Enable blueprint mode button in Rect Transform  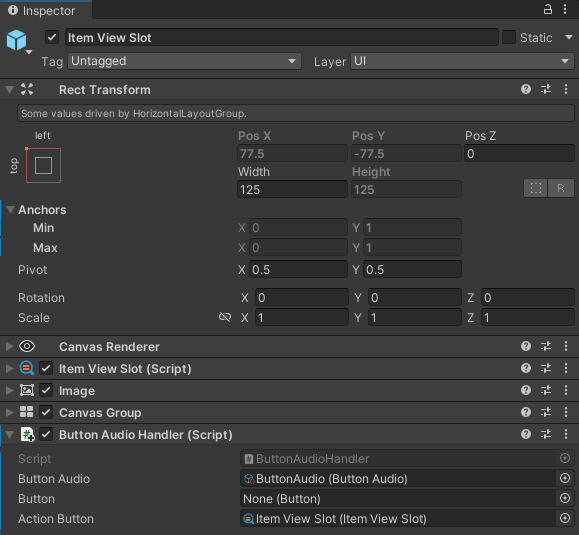point(535,188)
